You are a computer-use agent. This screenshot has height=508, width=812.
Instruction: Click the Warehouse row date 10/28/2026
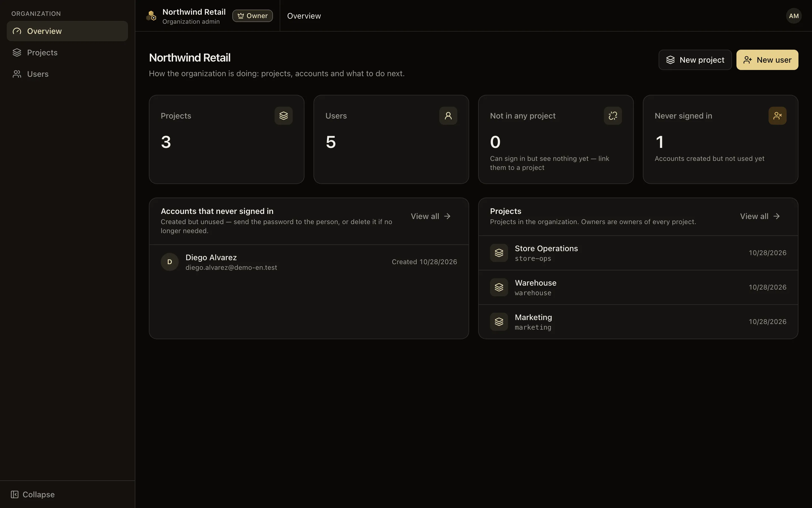pos(767,287)
